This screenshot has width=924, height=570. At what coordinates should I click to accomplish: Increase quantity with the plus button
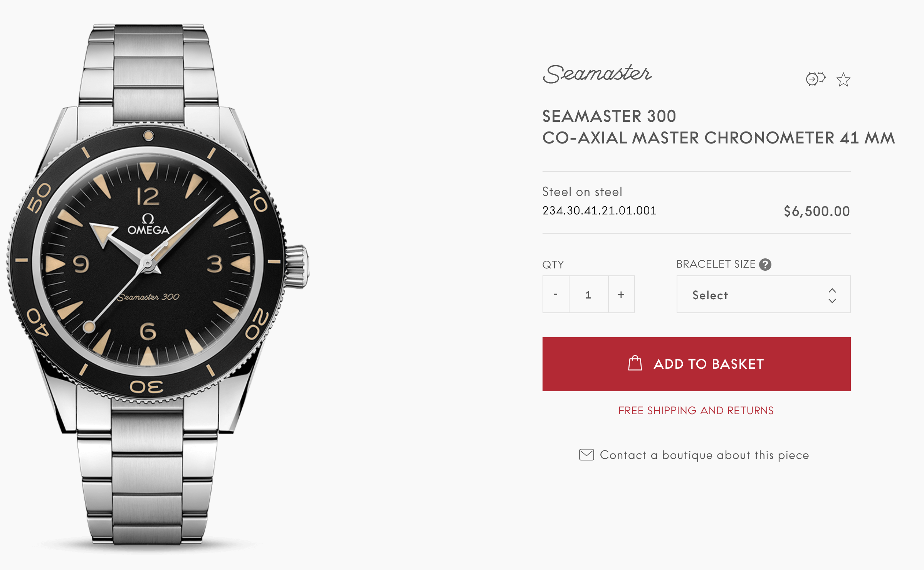coord(621,294)
